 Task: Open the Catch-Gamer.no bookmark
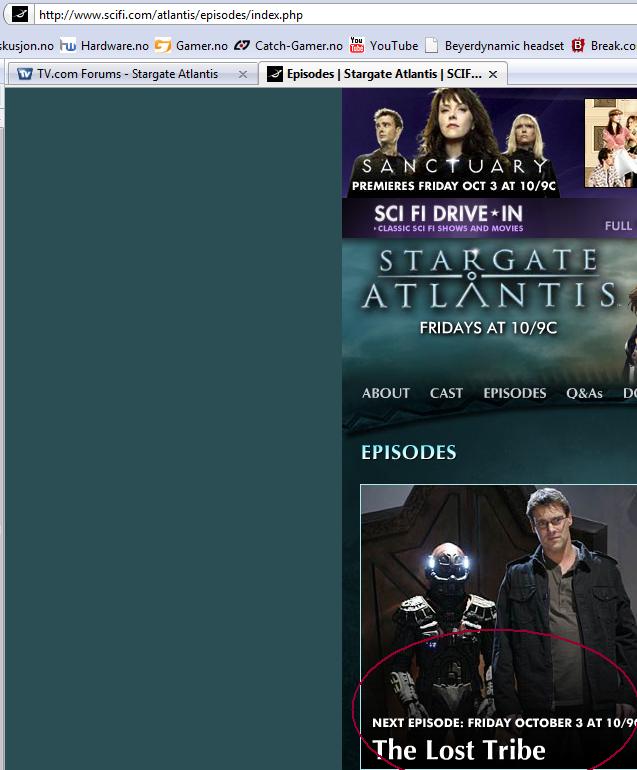(x=299, y=46)
